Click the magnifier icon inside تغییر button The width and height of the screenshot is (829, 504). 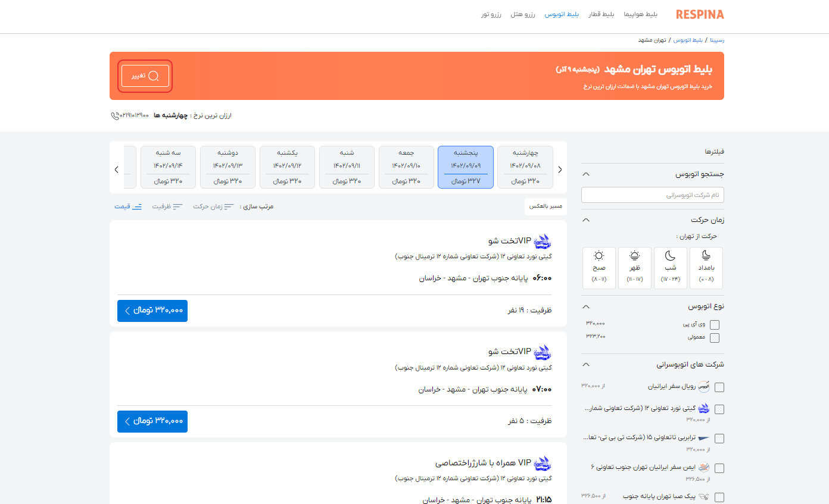pos(154,76)
